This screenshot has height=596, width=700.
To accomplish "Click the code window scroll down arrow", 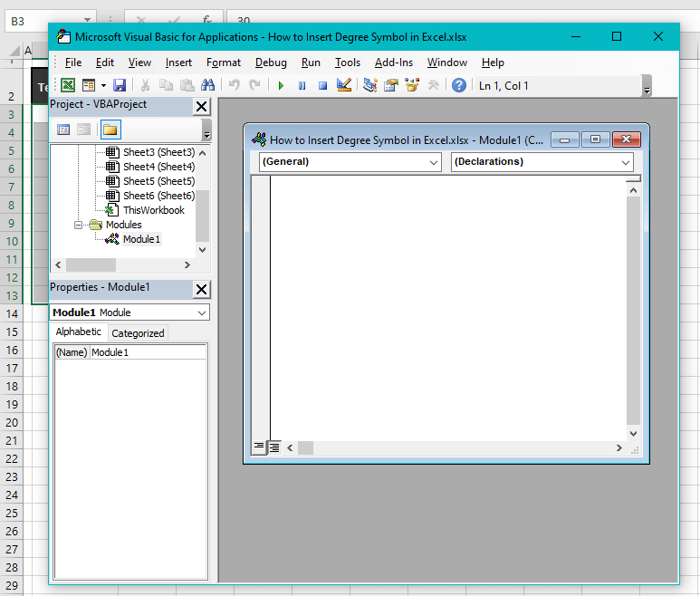I will (633, 434).
